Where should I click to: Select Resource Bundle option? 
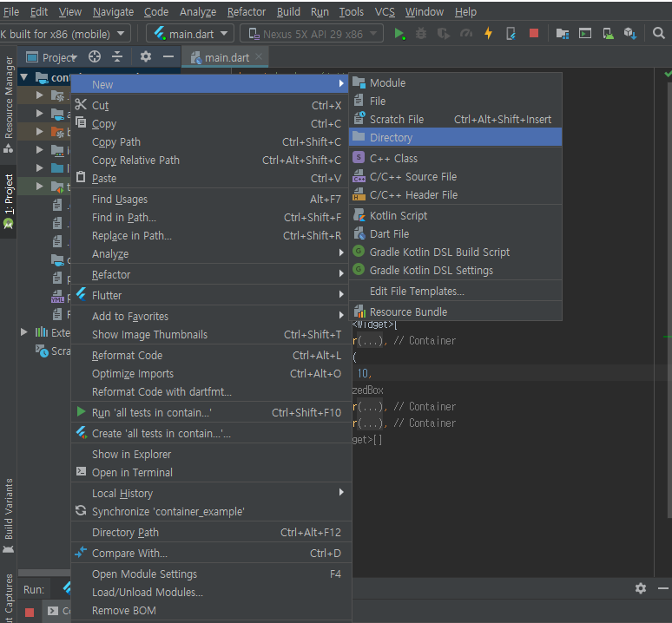pos(455,311)
